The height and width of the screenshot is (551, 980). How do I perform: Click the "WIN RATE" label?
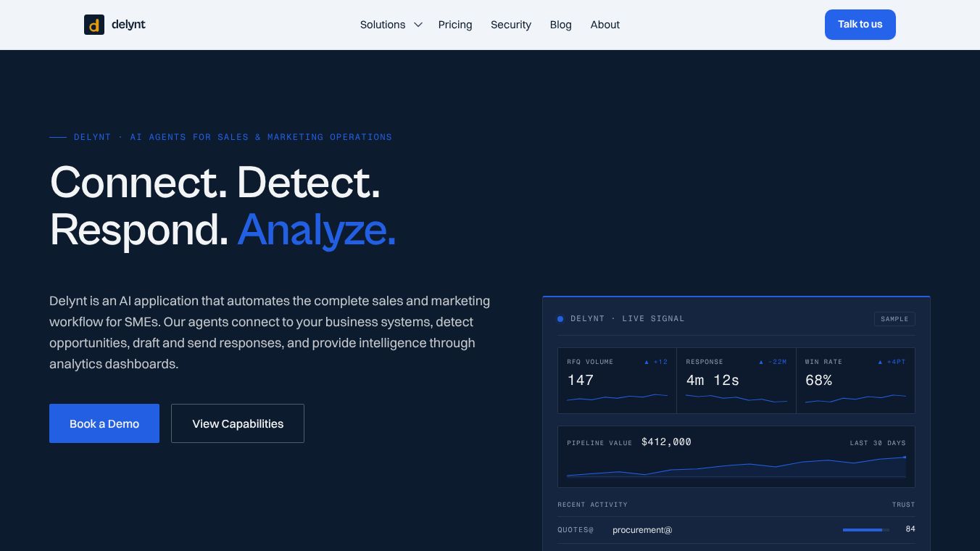click(x=823, y=362)
